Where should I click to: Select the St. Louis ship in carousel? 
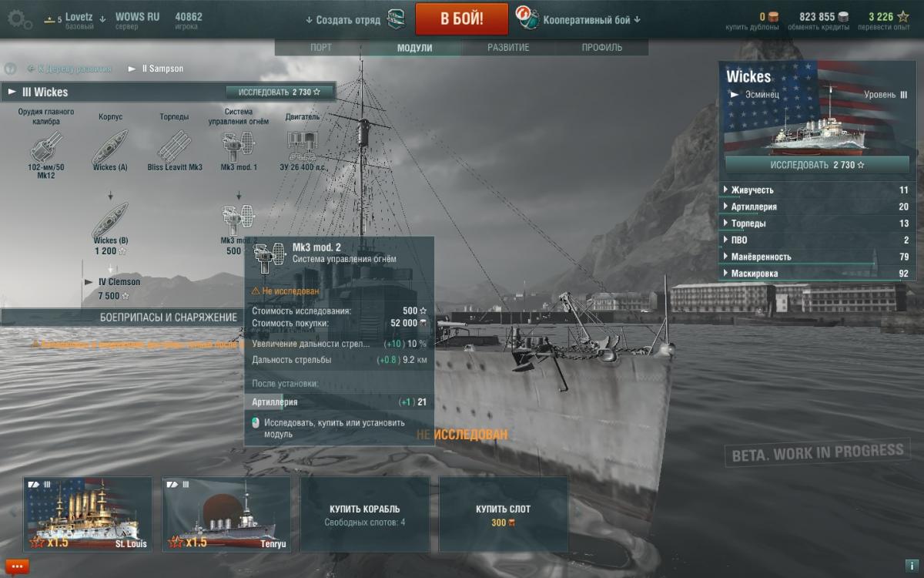coord(87,513)
